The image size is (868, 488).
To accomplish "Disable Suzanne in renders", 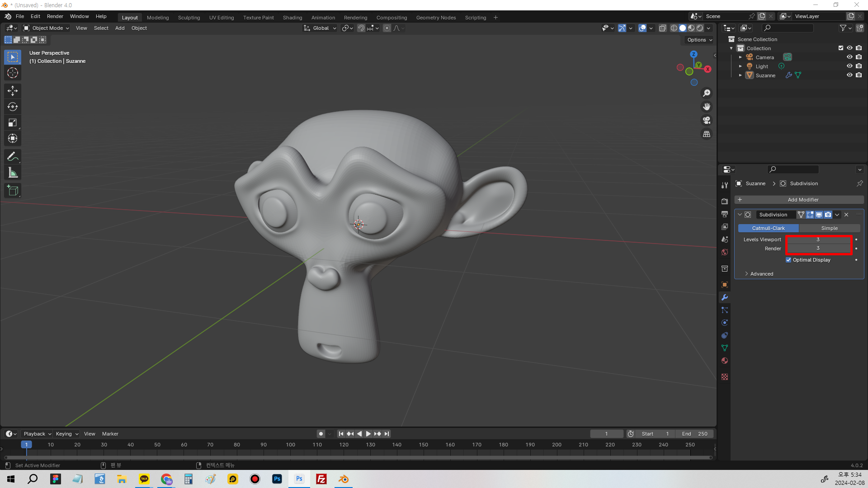I will (859, 75).
